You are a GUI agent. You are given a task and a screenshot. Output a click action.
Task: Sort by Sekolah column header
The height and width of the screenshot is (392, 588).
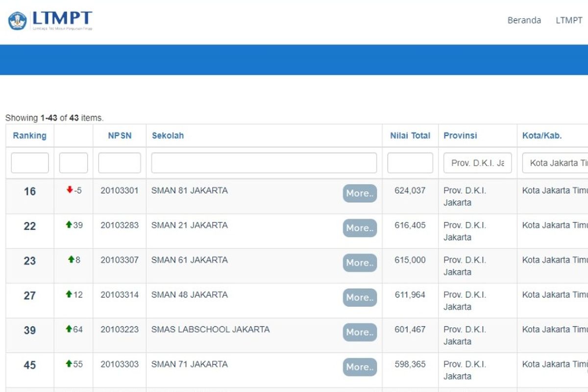pos(168,136)
